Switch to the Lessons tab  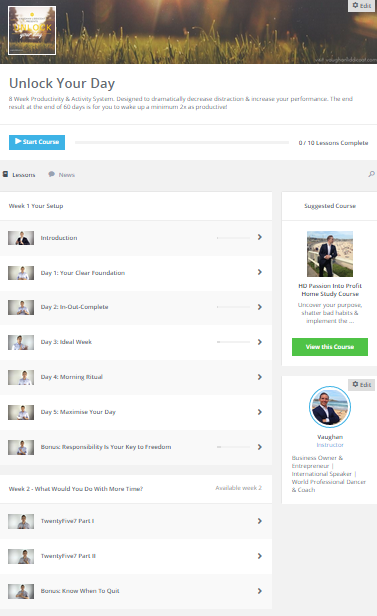click(19, 174)
